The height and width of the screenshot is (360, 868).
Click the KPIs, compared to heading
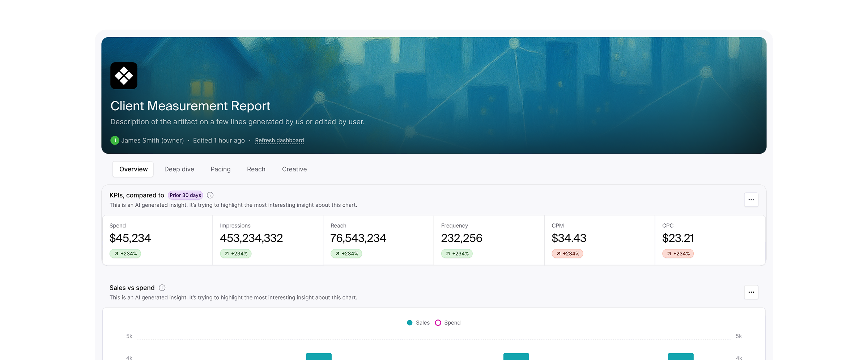(x=137, y=195)
